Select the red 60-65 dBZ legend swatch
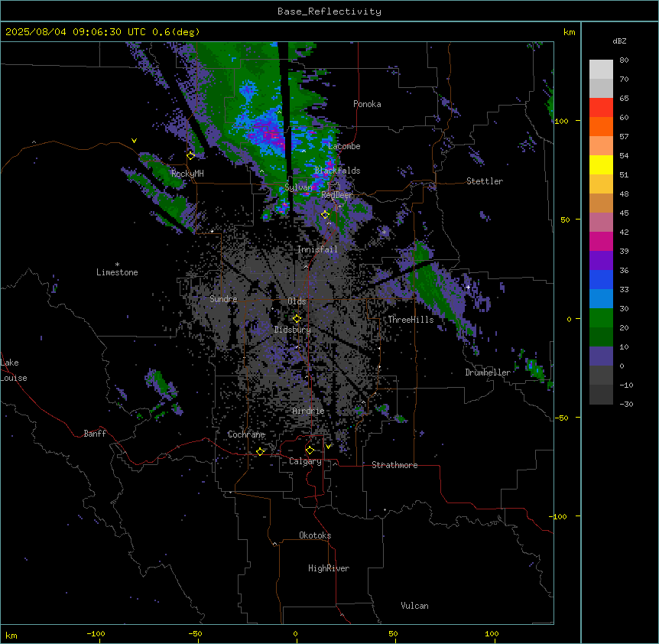Screen dimensions: 659x644 point(601,108)
